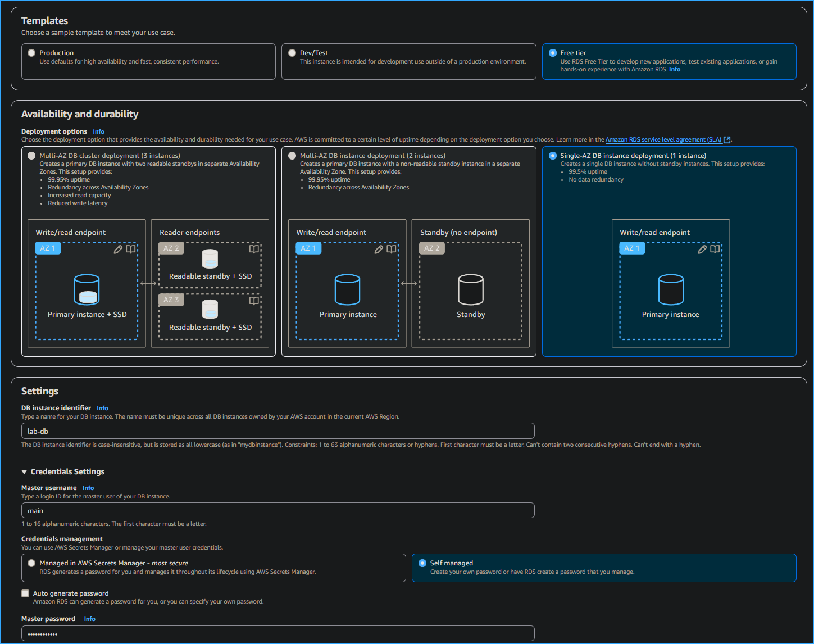The image size is (814, 644).
Task: Click Info in the Free tier description
Action: 675,69
